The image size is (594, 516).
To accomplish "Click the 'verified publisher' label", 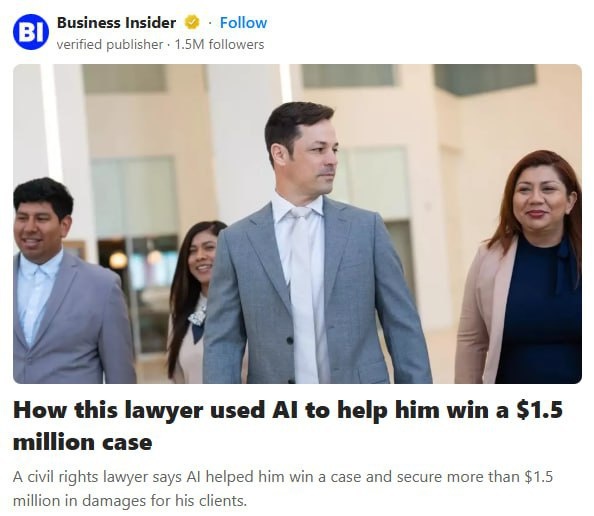I will (x=110, y=45).
